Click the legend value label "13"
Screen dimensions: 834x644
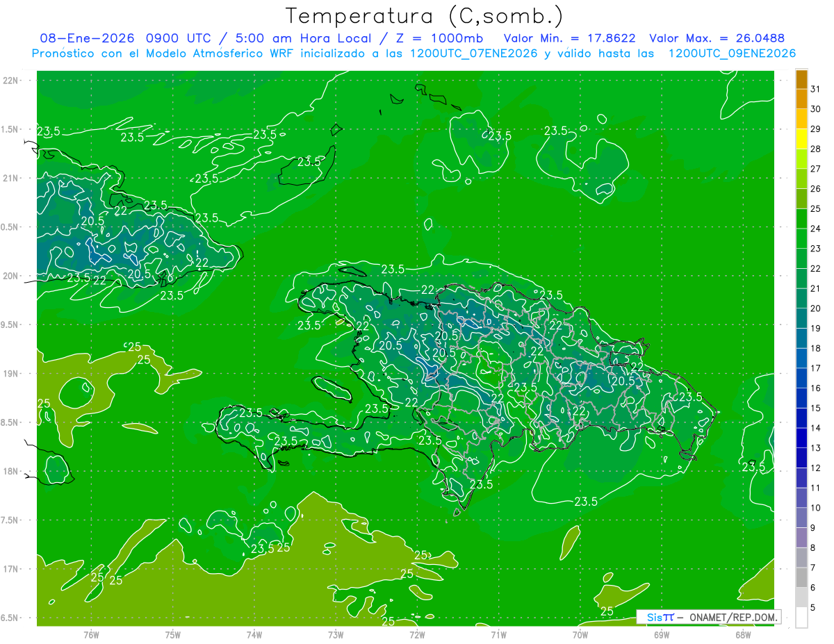point(816,448)
